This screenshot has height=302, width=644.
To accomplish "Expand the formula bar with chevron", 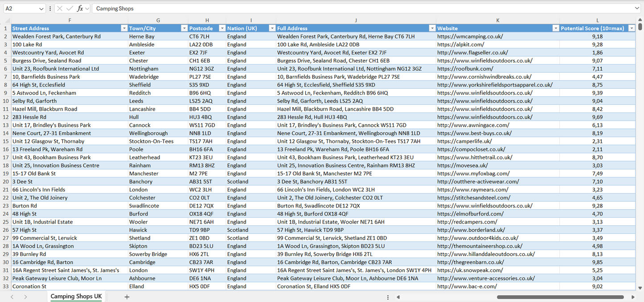I will [637, 8].
